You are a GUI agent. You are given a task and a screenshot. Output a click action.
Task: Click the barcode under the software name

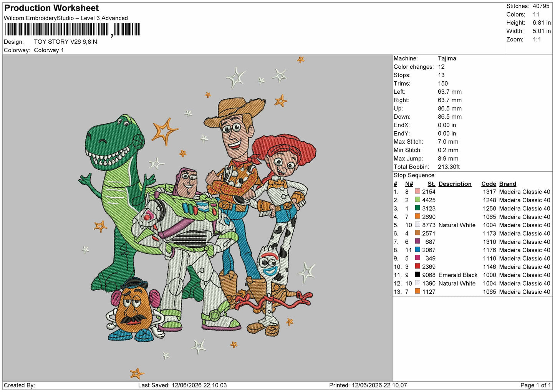(x=72, y=30)
